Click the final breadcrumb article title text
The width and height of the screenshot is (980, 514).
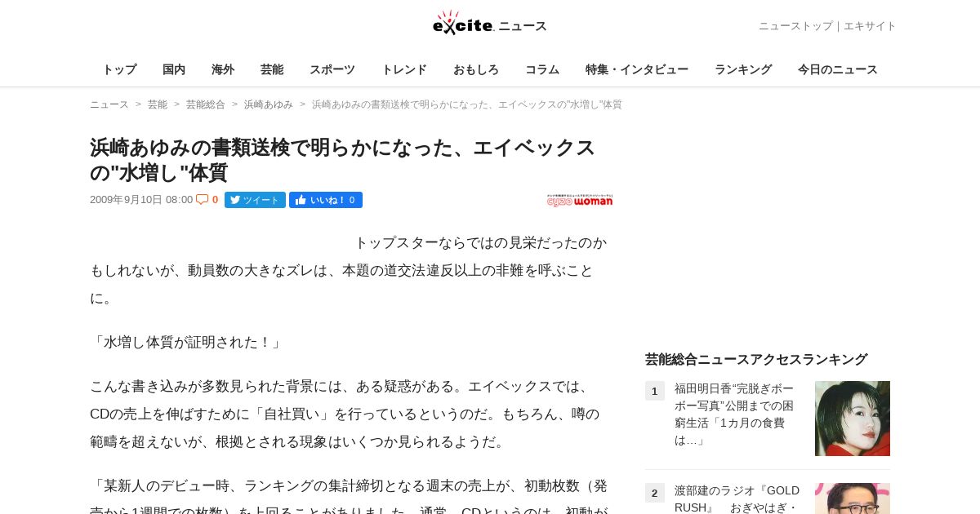pyautogui.click(x=467, y=104)
